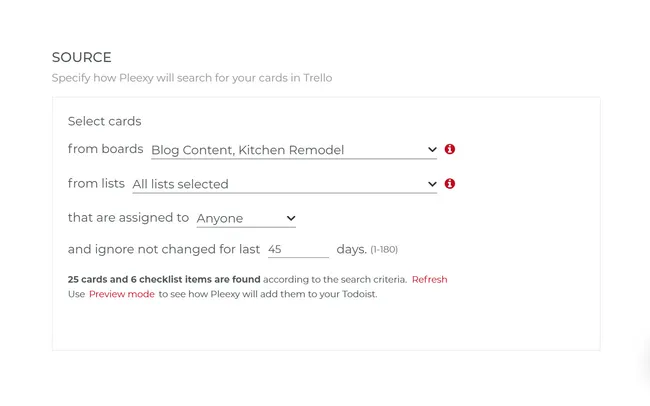Click the chevron arrow of the lists dropdown
The height and width of the screenshot is (406, 650).
click(432, 184)
